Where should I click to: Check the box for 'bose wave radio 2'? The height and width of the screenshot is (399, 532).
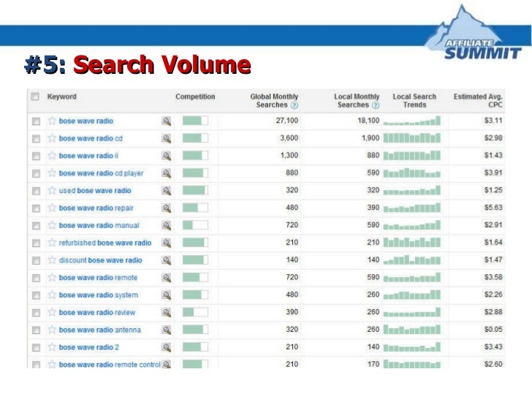point(36,347)
